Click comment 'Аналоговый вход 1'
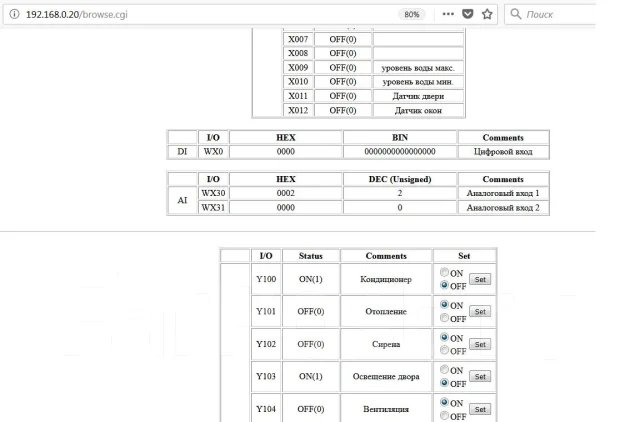Viewport: 640px width, 422px height. pyautogui.click(x=503, y=193)
